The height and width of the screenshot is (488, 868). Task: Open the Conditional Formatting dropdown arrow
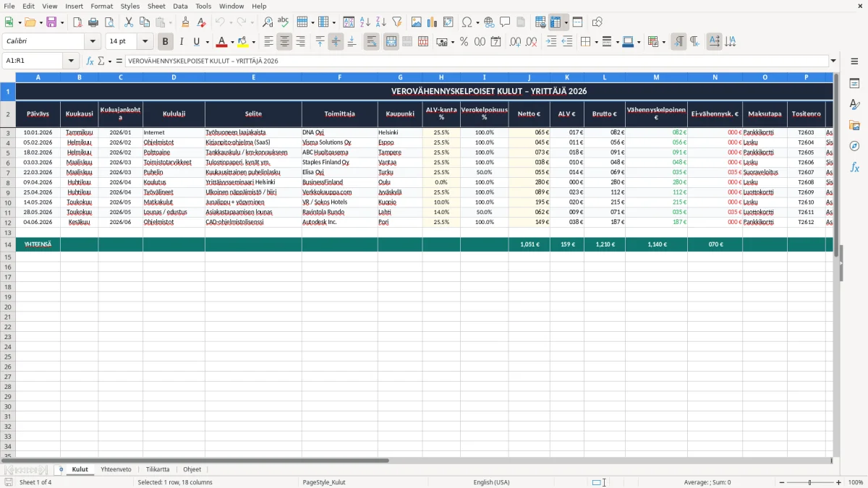tap(663, 42)
